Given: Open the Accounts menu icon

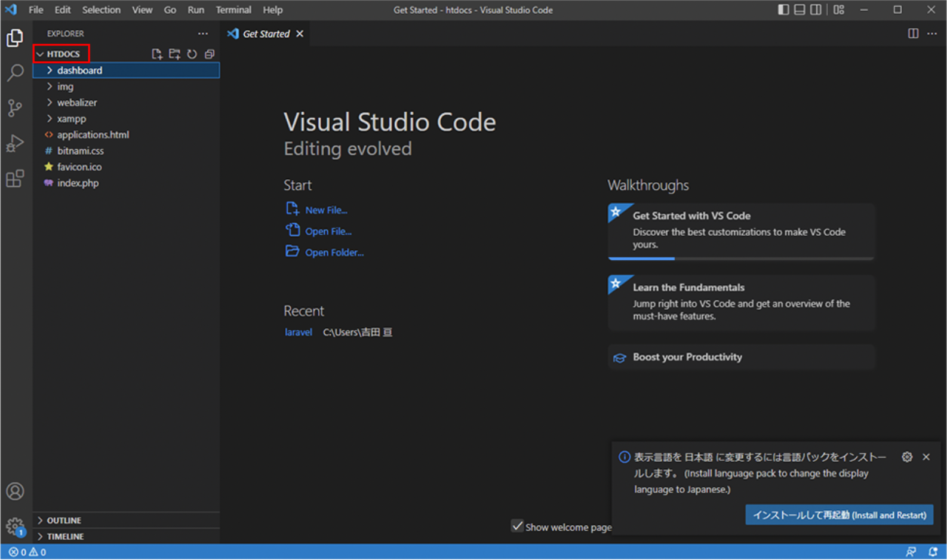Looking at the screenshot, I should pos(15,491).
